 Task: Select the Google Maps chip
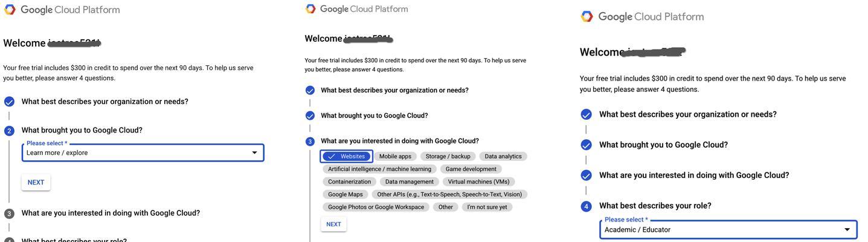(x=346, y=194)
